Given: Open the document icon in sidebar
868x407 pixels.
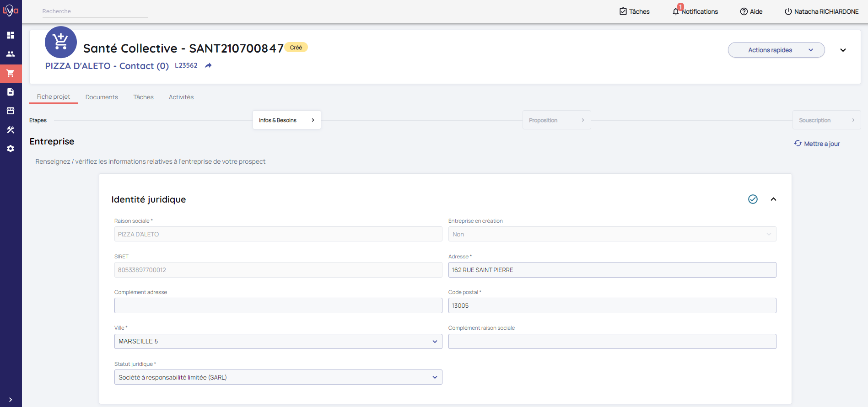Looking at the screenshot, I should (x=11, y=92).
